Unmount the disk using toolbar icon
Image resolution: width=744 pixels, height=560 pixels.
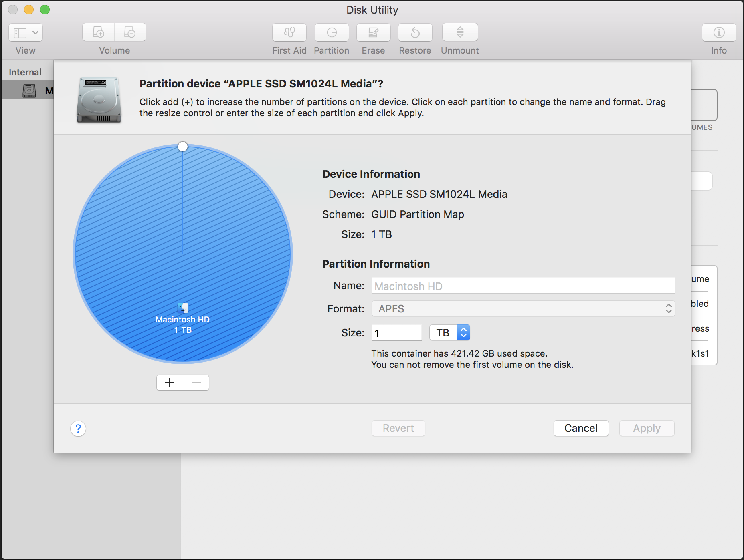459,32
